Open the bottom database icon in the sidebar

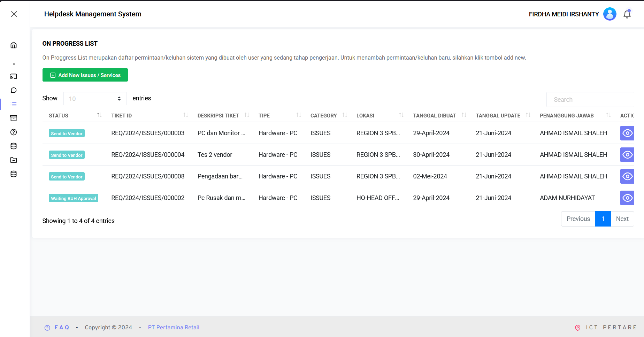14,174
